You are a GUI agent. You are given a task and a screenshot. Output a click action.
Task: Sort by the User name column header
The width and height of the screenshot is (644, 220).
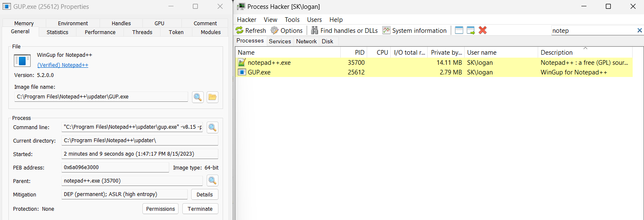(x=501, y=53)
